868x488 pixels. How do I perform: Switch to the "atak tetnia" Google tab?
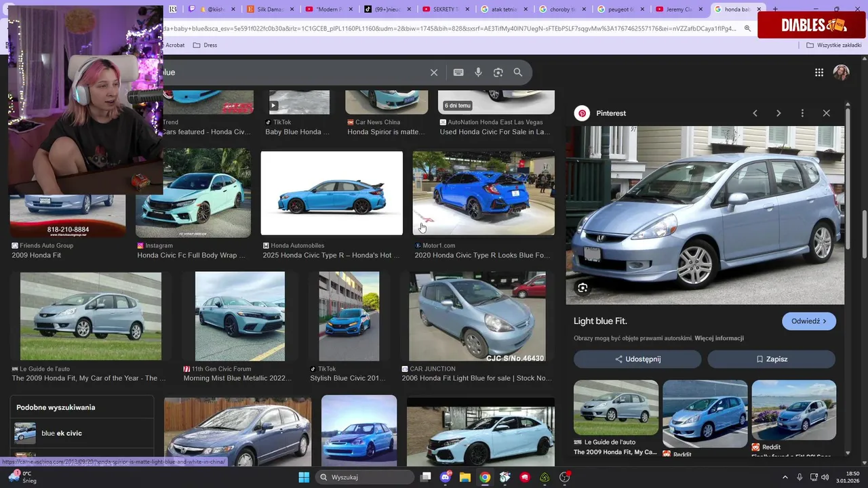point(503,9)
